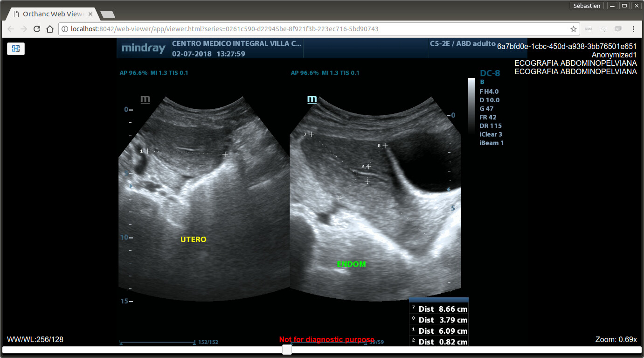Image resolution: width=644 pixels, height=358 pixels.
Task: Reload the page
Action: click(37, 29)
